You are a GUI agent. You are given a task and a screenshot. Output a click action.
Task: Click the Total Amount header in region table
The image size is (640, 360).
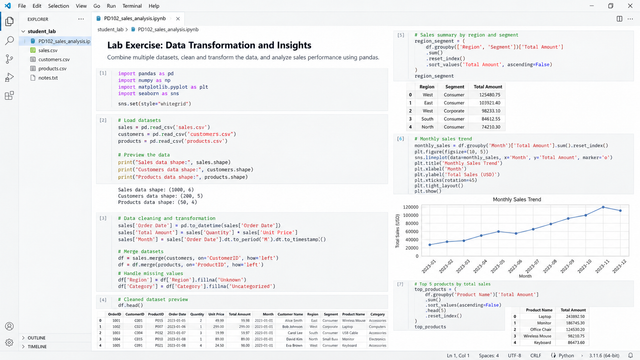(x=488, y=87)
